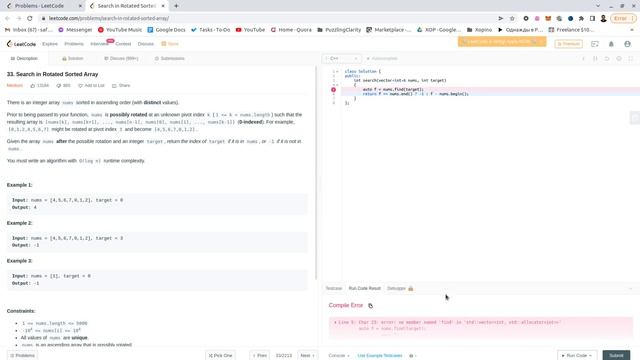Screen dimensions: 640x360
Task: Go to Next problem
Action: tap(307, 356)
